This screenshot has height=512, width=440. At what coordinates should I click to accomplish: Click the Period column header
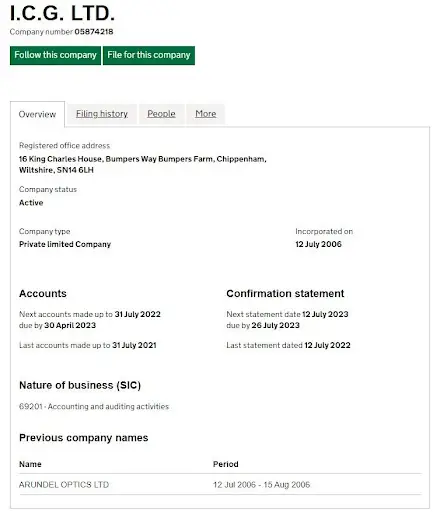[226, 464]
